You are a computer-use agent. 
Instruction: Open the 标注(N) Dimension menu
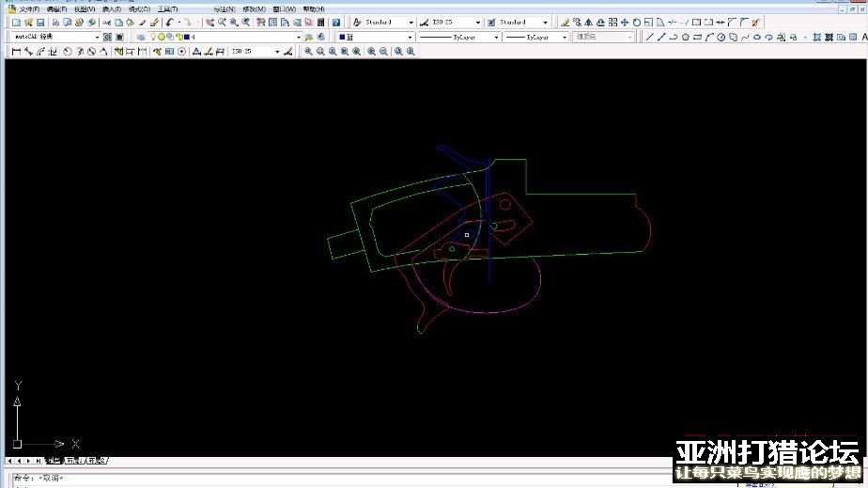[225, 9]
